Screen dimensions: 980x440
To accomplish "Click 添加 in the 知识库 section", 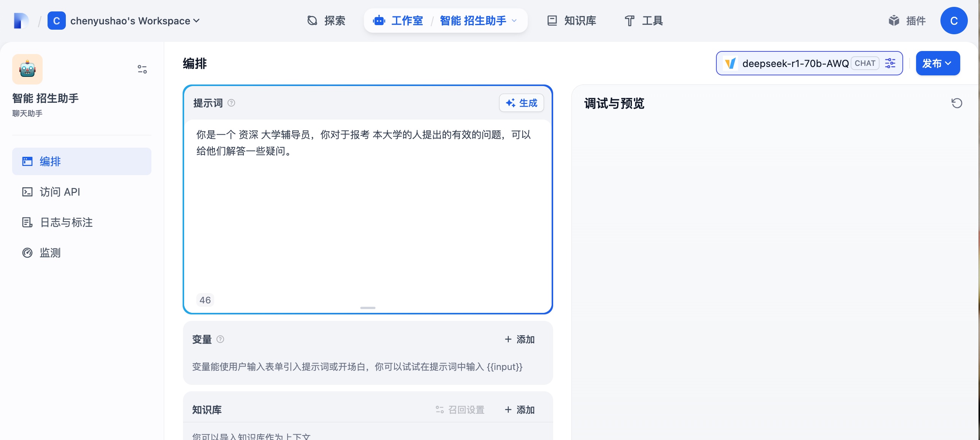I will (x=520, y=410).
